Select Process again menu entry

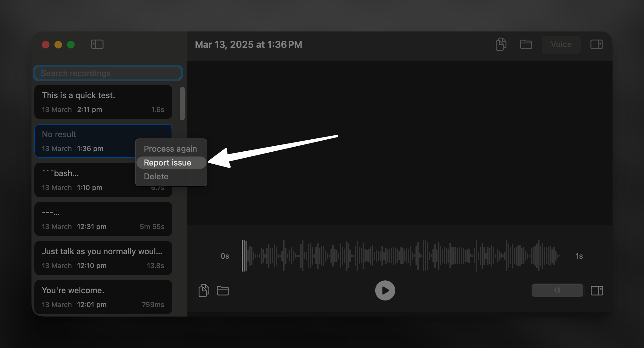[170, 149]
